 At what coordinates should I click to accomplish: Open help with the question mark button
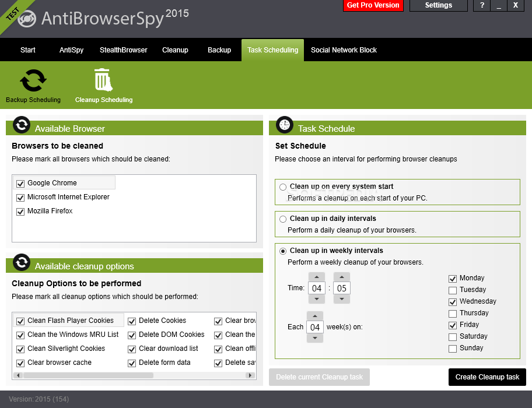(x=482, y=5)
